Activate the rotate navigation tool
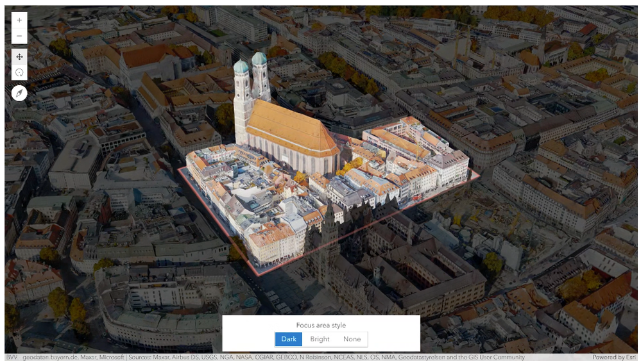Viewport: 641px width, 364px height. [x=19, y=72]
